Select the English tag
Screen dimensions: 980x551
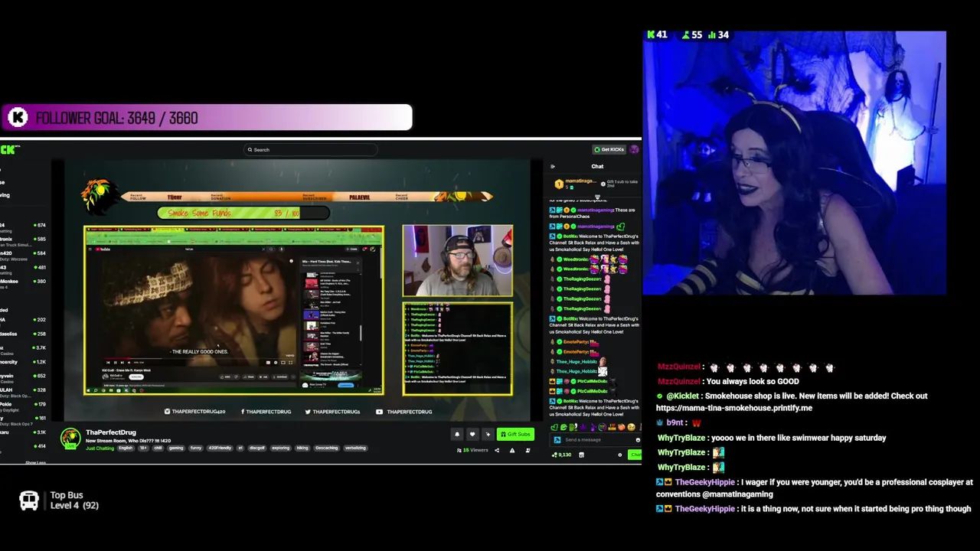(126, 448)
